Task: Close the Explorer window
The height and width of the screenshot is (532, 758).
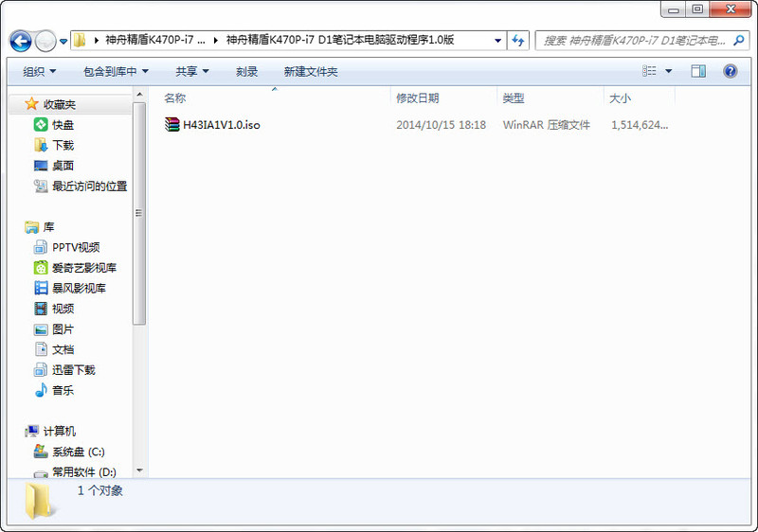Action: click(731, 9)
